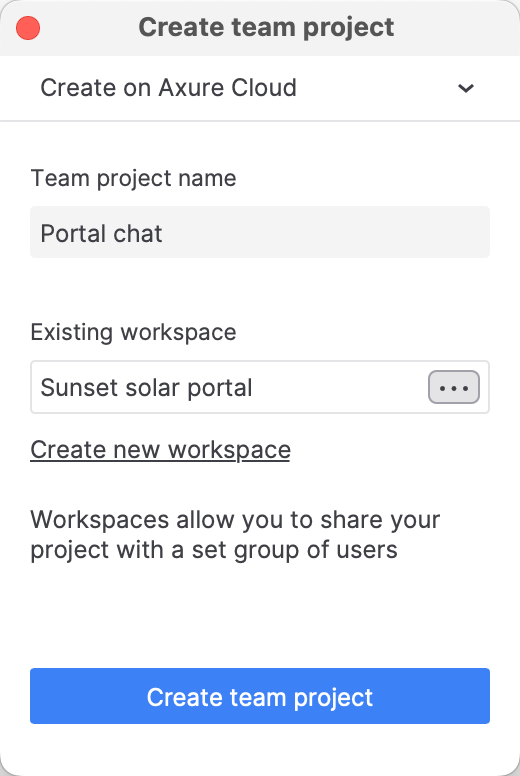This screenshot has width=520, height=776.
Task: Follow the Create new workspace link
Action: [x=160, y=450]
